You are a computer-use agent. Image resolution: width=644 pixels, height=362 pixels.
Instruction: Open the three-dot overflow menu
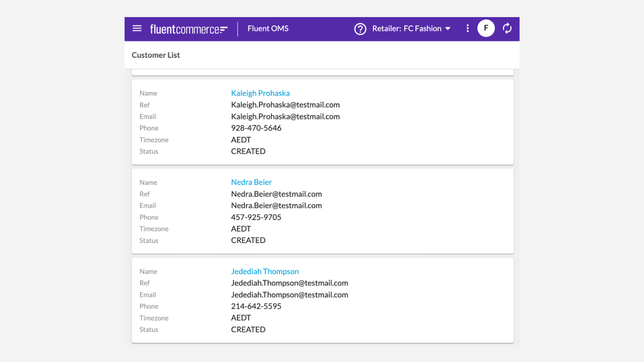467,28
